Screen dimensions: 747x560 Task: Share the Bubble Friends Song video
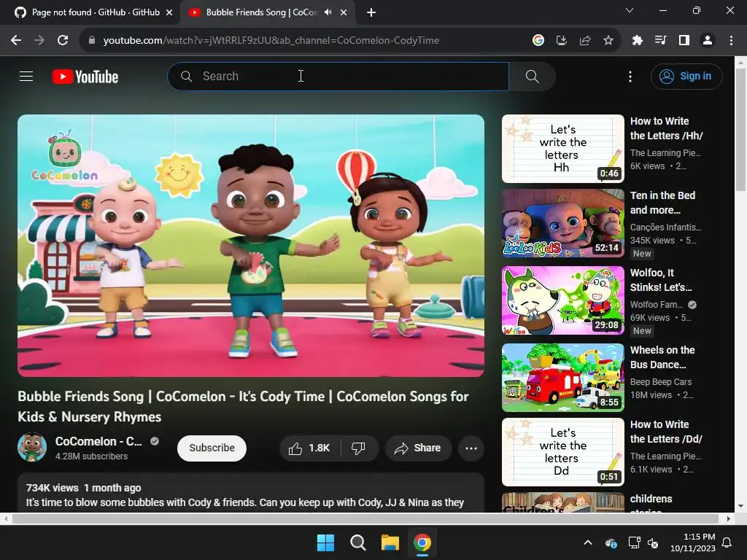click(x=418, y=448)
